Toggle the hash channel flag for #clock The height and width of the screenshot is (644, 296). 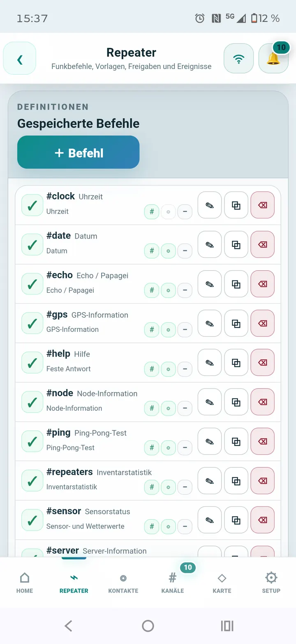click(x=152, y=212)
